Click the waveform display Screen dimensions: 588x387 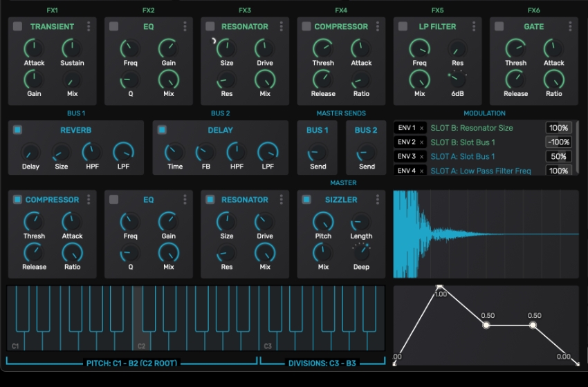coord(486,234)
